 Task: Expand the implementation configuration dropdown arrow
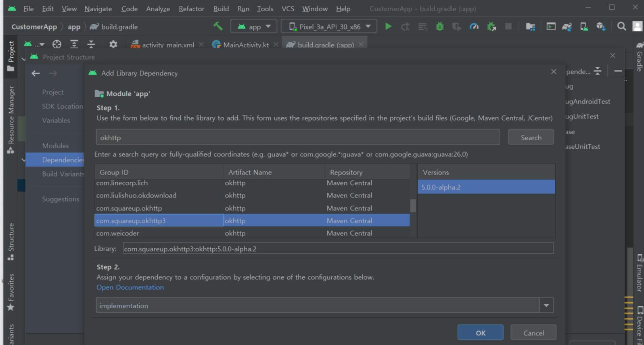pos(546,306)
